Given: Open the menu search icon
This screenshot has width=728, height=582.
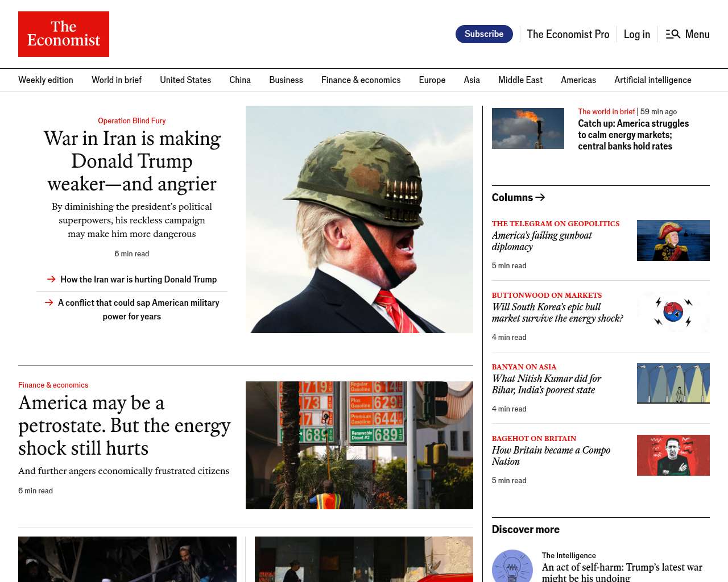Looking at the screenshot, I should 673,34.
